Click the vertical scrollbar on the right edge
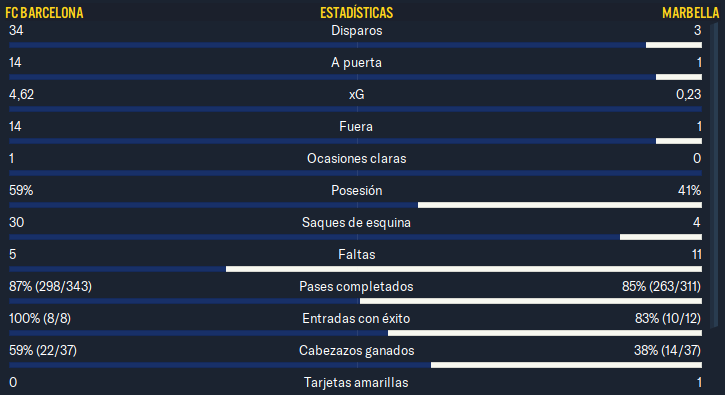The height and width of the screenshot is (395, 725). pos(714,176)
